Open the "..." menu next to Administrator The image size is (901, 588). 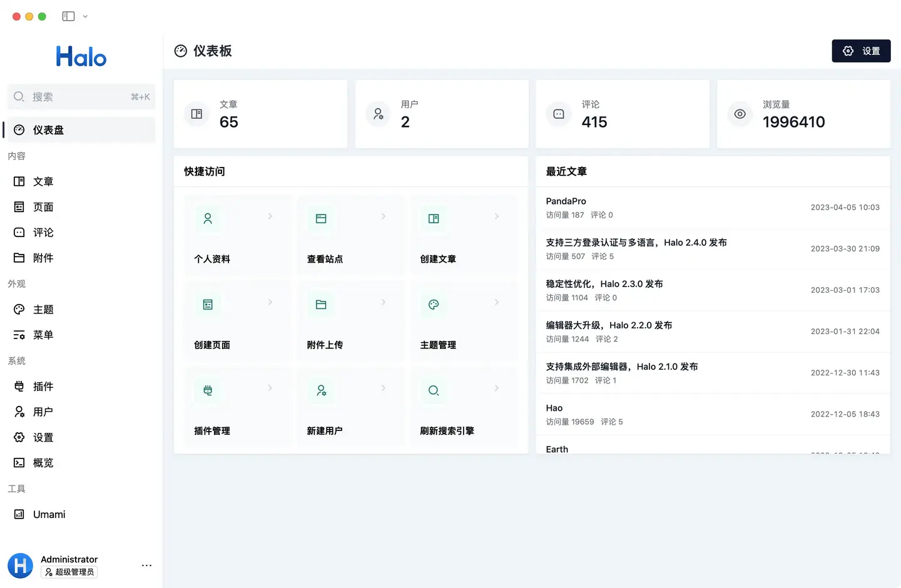[x=146, y=565]
